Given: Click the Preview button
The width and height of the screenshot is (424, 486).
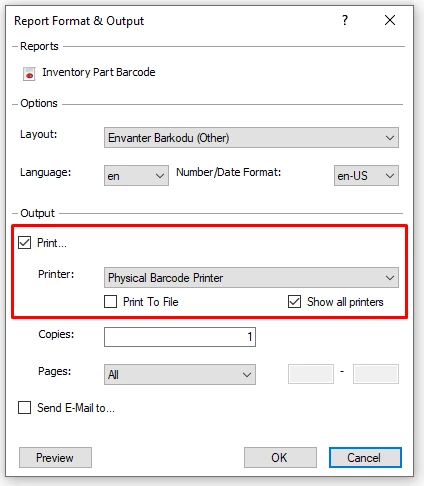Looking at the screenshot, I should 55,457.
